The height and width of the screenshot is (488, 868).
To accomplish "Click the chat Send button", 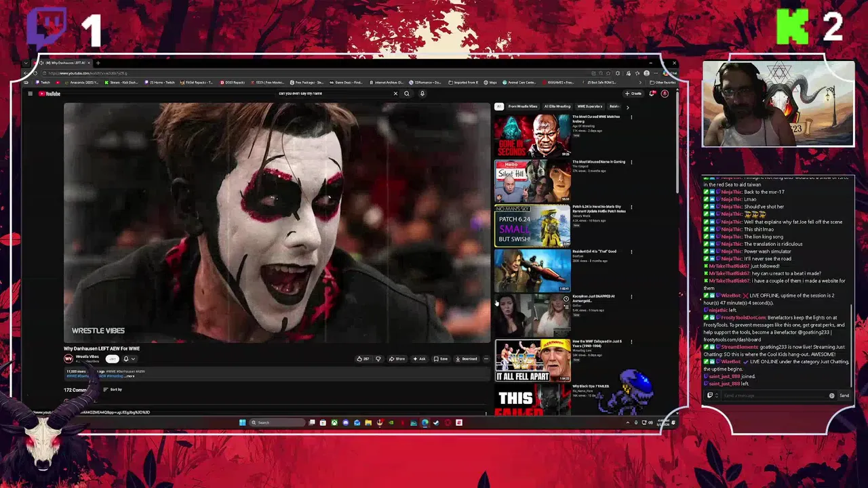I will point(844,396).
